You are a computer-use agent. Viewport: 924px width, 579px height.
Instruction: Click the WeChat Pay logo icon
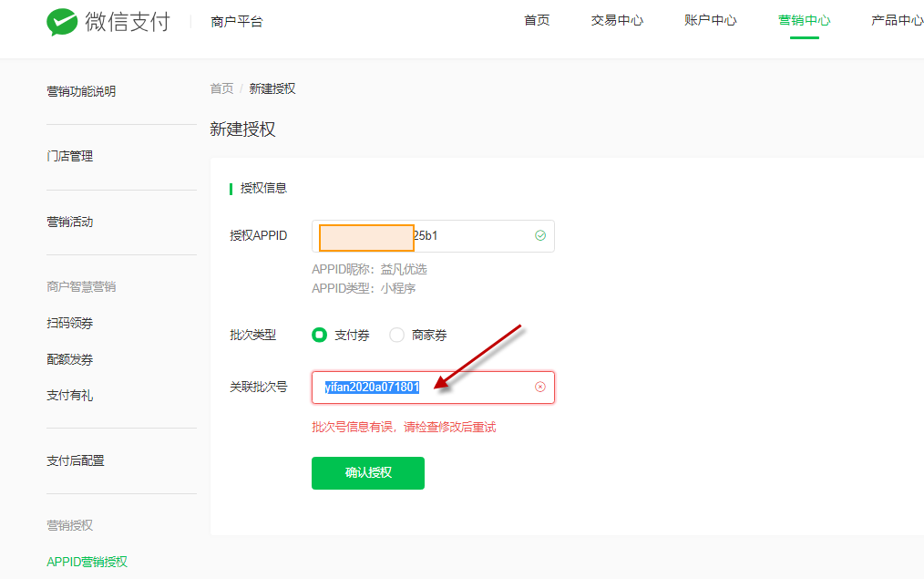[x=62, y=23]
